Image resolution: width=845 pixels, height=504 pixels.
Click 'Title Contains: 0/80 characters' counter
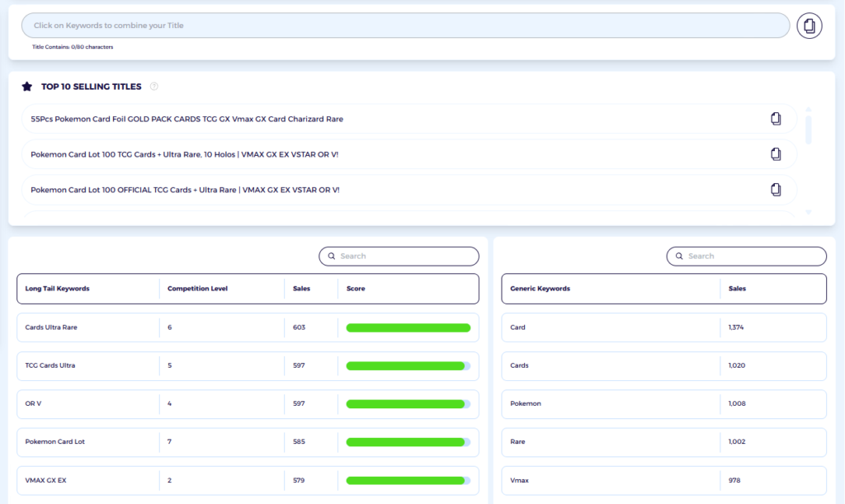[73, 47]
